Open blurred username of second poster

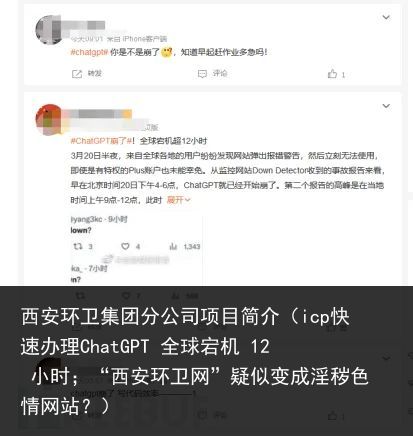(x=98, y=114)
